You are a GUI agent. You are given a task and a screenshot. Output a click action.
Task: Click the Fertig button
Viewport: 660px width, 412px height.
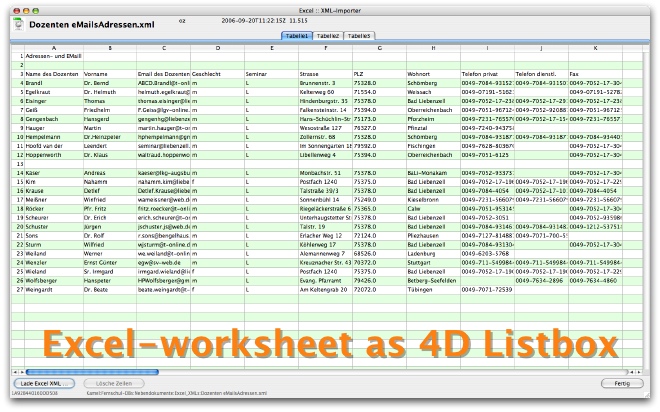(622, 383)
